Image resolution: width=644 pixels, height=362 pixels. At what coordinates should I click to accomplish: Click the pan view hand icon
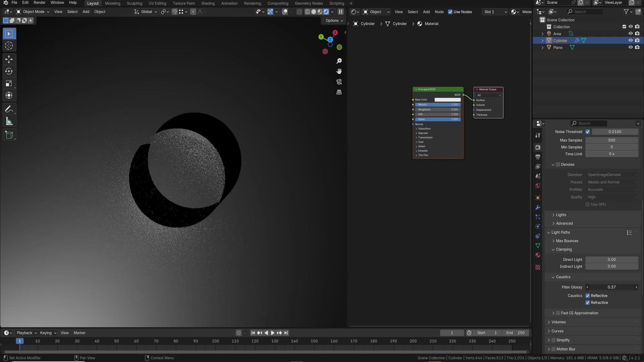[339, 71]
